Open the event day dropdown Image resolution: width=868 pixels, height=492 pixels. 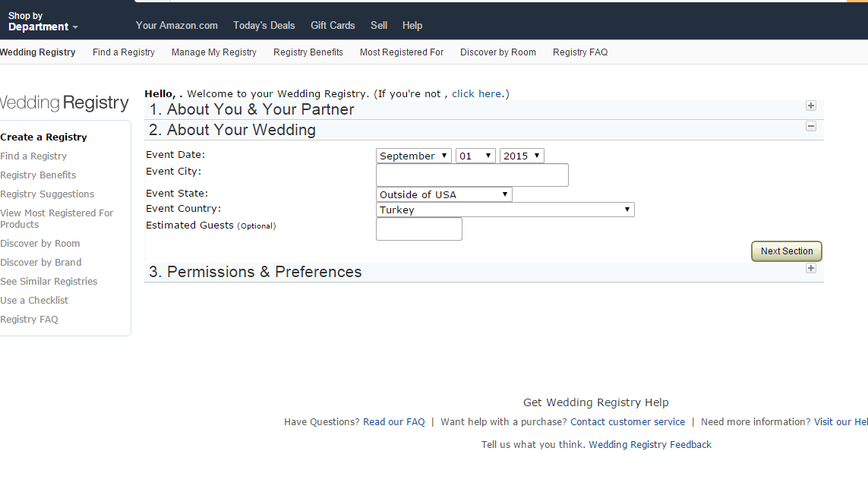pyautogui.click(x=475, y=156)
